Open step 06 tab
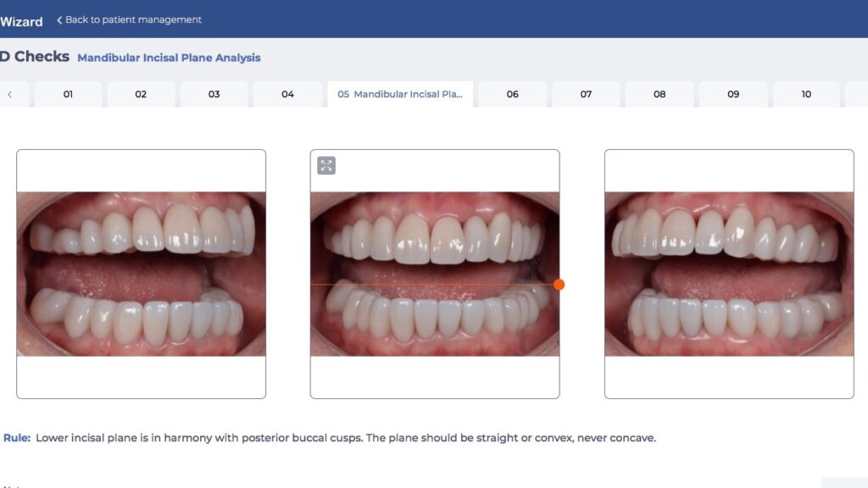Image resolution: width=868 pixels, height=488 pixels. [512, 94]
